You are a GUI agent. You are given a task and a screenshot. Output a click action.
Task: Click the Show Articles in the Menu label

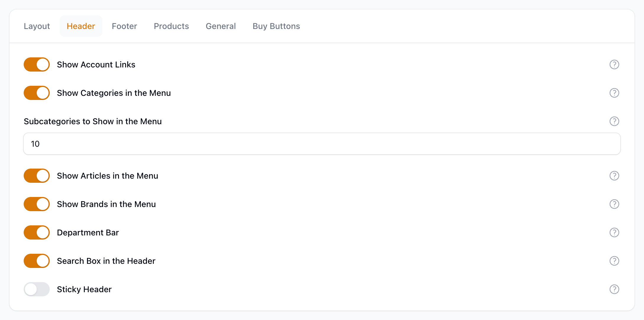107,176
